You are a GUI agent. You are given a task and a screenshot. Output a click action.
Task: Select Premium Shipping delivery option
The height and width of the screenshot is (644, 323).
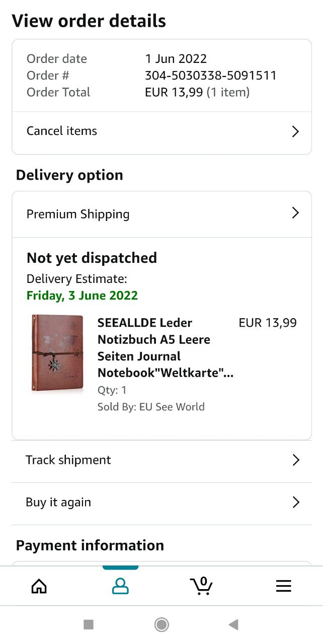161,214
